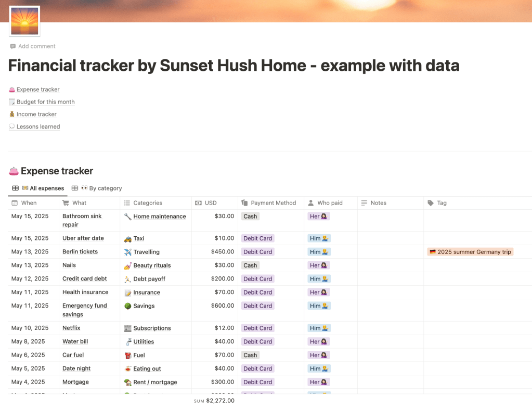Select the 2025 summer Germany trip tag
The image size is (532, 407).
click(x=470, y=252)
